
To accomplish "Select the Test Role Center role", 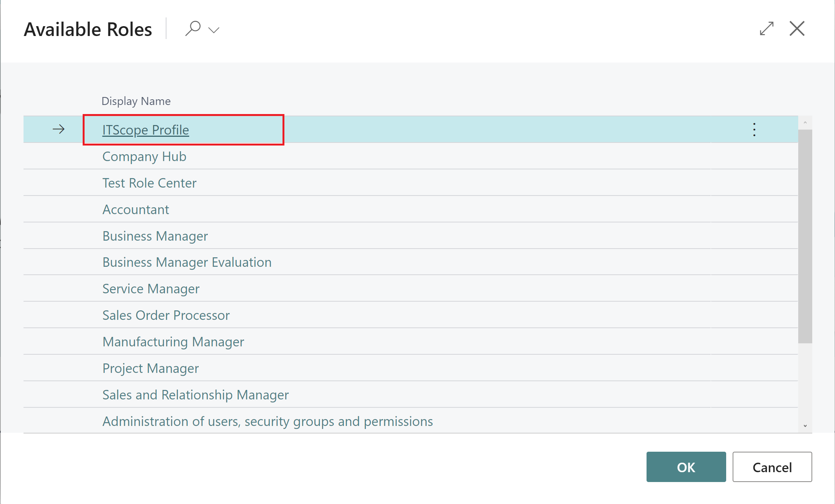I will click(149, 183).
